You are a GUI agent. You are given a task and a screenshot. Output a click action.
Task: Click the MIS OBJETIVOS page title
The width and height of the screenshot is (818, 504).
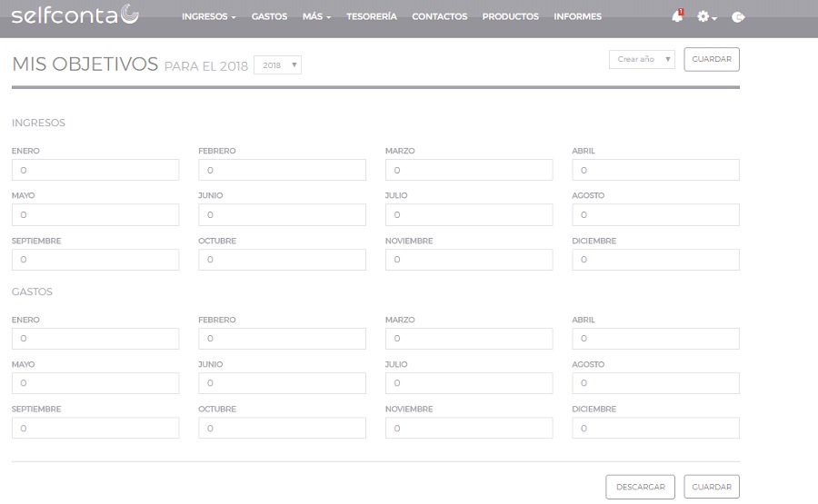(x=85, y=64)
